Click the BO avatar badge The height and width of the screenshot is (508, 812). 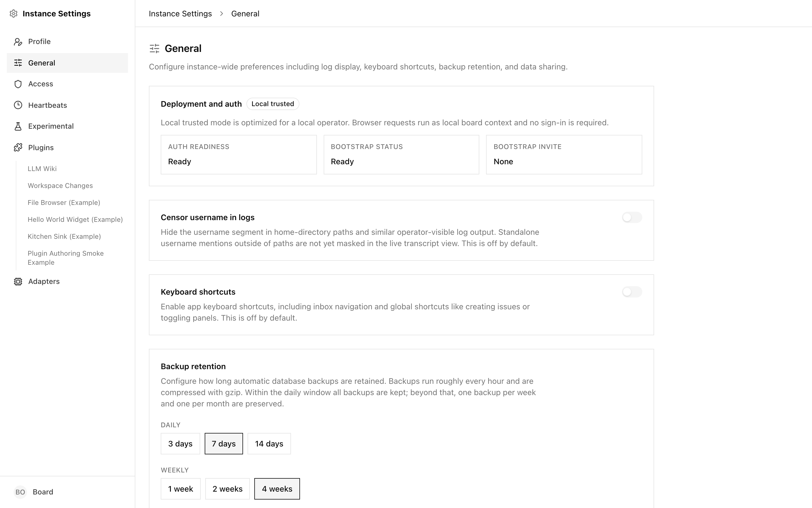click(20, 492)
